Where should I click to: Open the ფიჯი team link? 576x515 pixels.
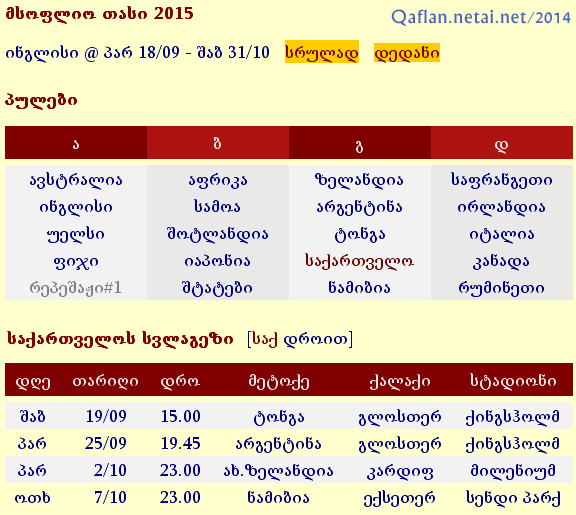point(76,261)
